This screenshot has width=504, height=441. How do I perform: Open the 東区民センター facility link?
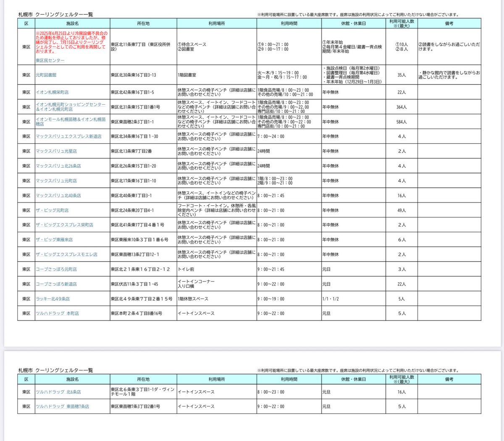pyautogui.click(x=50, y=60)
